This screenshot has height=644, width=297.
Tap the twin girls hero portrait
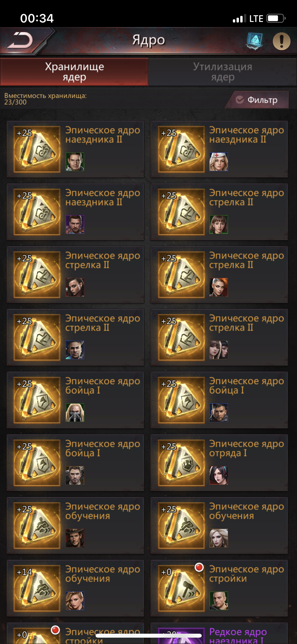pyautogui.click(x=219, y=350)
